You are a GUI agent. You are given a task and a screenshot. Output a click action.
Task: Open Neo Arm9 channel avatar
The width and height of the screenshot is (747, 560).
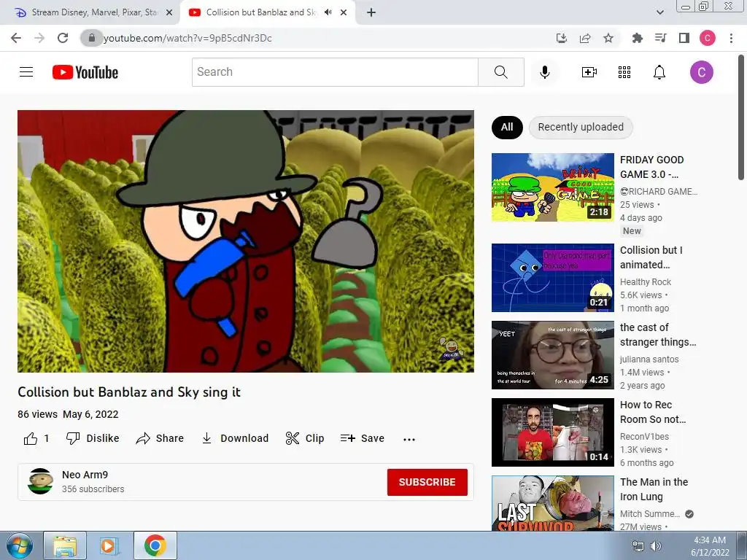click(x=41, y=481)
